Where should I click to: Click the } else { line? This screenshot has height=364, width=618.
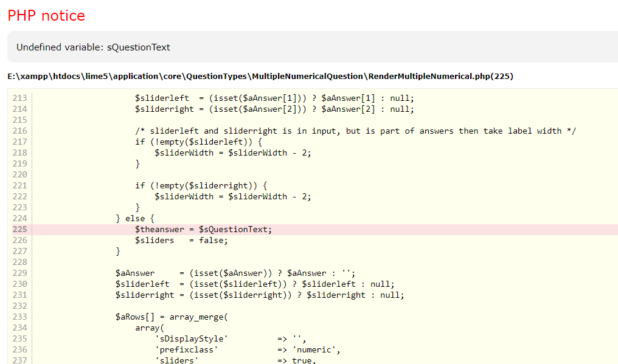tap(135, 218)
